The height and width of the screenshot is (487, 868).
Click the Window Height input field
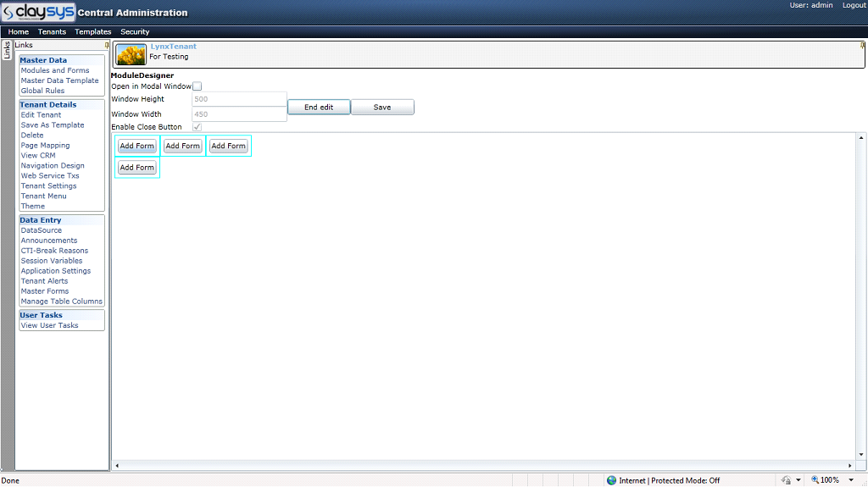point(239,99)
